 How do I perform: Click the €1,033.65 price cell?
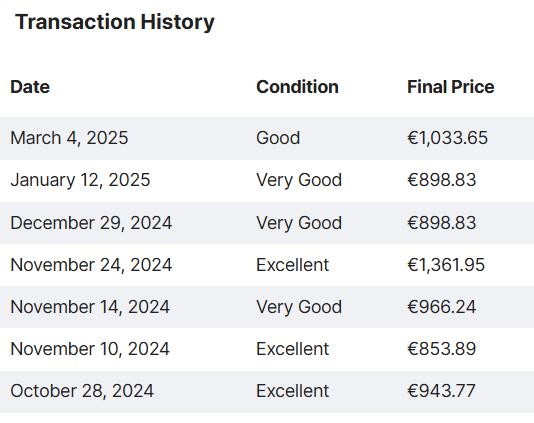pos(447,138)
